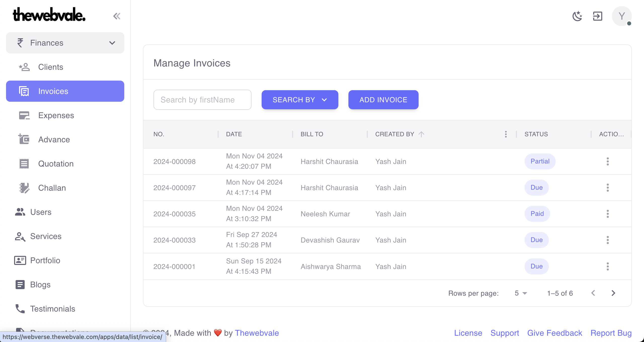Click the logout arrow icon in the header
This screenshot has width=644, height=342.
pos(597,16)
